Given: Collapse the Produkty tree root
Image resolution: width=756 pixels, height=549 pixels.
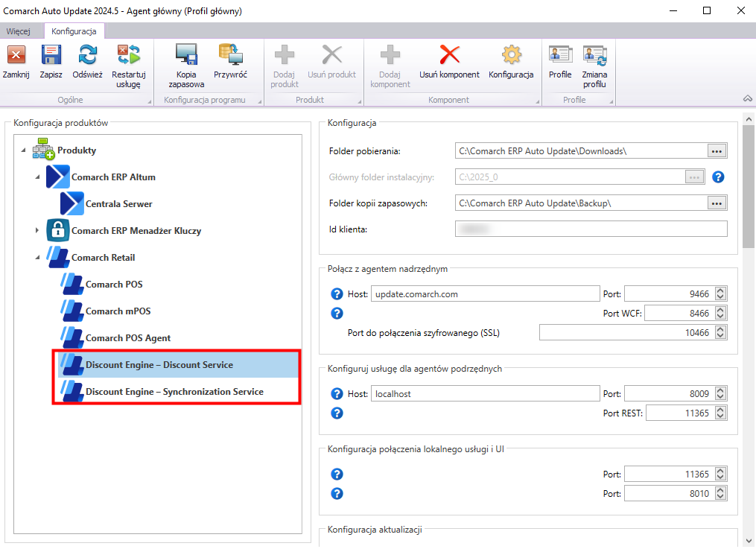Looking at the screenshot, I should pyautogui.click(x=23, y=150).
